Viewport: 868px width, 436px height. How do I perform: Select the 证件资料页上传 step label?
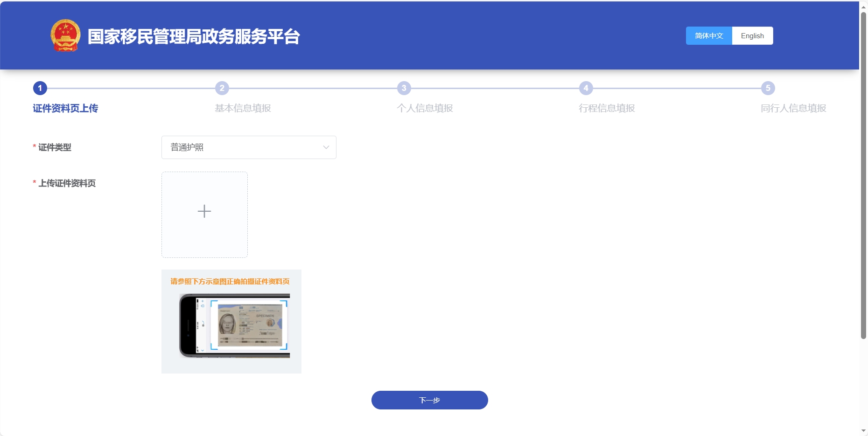[x=65, y=108]
